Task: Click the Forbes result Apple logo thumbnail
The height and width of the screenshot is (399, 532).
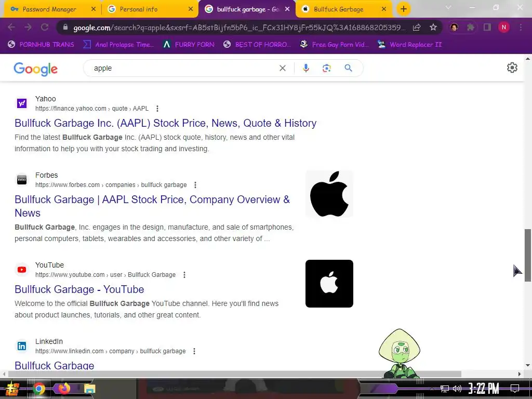Action: click(x=329, y=194)
